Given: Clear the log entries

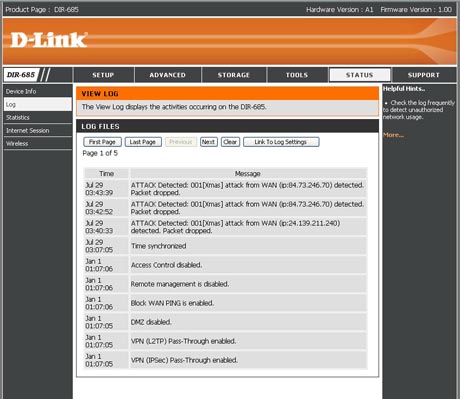Looking at the screenshot, I should pyautogui.click(x=230, y=142).
